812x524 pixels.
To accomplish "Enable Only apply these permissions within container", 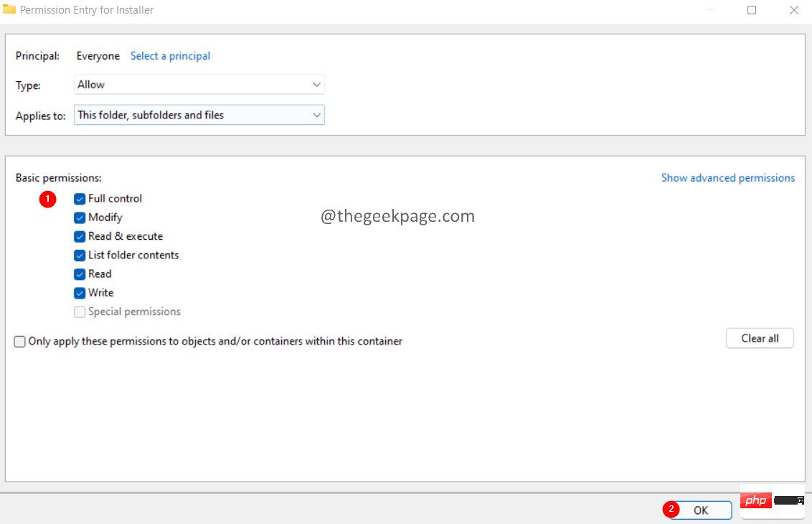I will click(20, 342).
